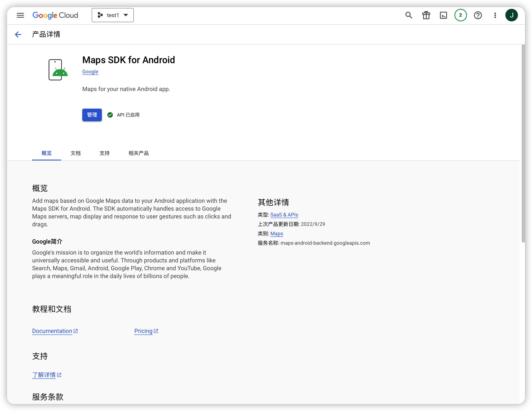Click the 其他详情 heading

click(x=273, y=202)
